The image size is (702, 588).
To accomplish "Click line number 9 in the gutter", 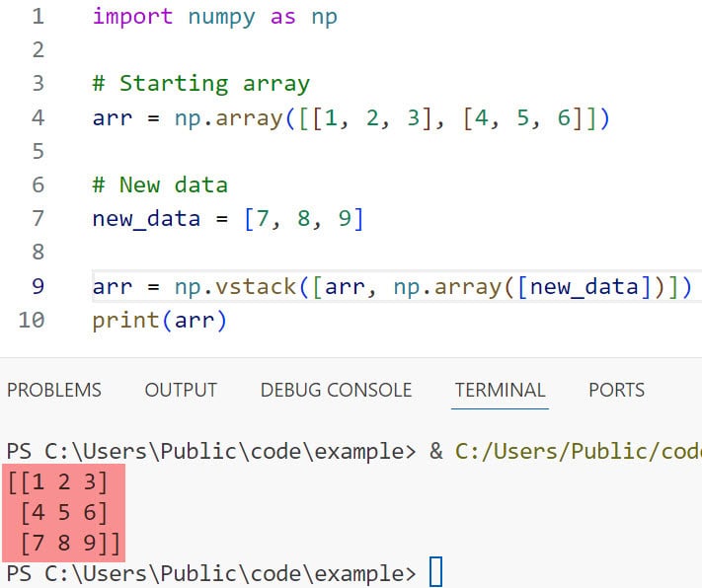I will pos(39,286).
